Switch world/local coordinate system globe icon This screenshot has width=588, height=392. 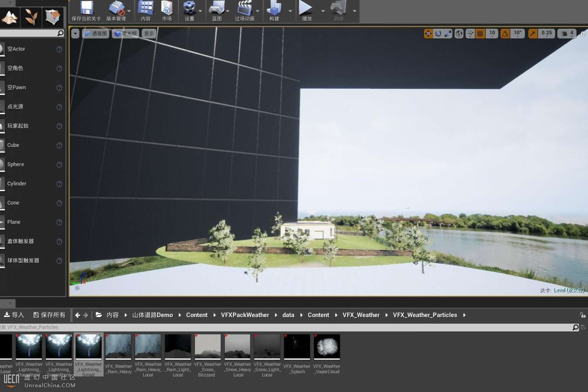point(459,34)
